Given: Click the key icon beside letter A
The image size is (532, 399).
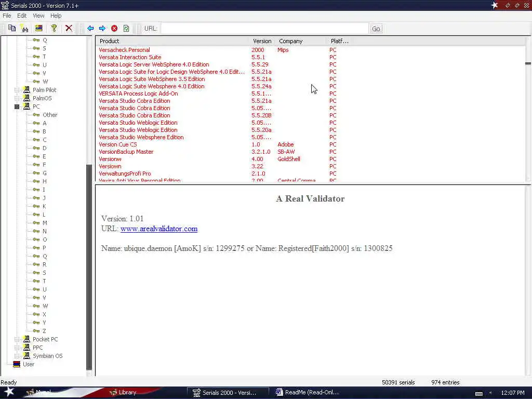Looking at the screenshot, I should [36, 123].
